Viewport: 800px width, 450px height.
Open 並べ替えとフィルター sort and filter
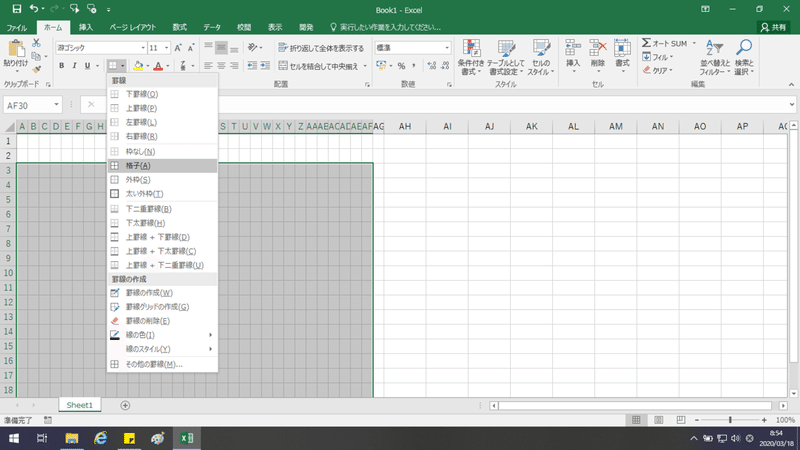(x=715, y=58)
